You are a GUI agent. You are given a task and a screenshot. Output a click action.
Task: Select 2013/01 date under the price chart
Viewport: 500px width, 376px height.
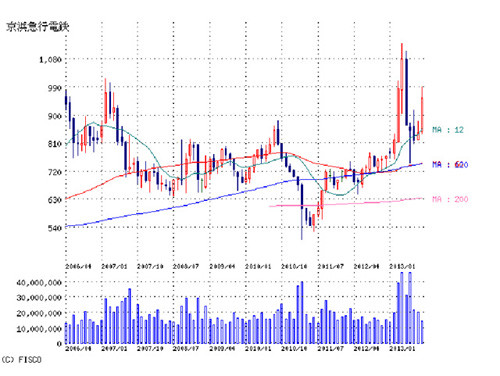pyautogui.click(x=402, y=266)
